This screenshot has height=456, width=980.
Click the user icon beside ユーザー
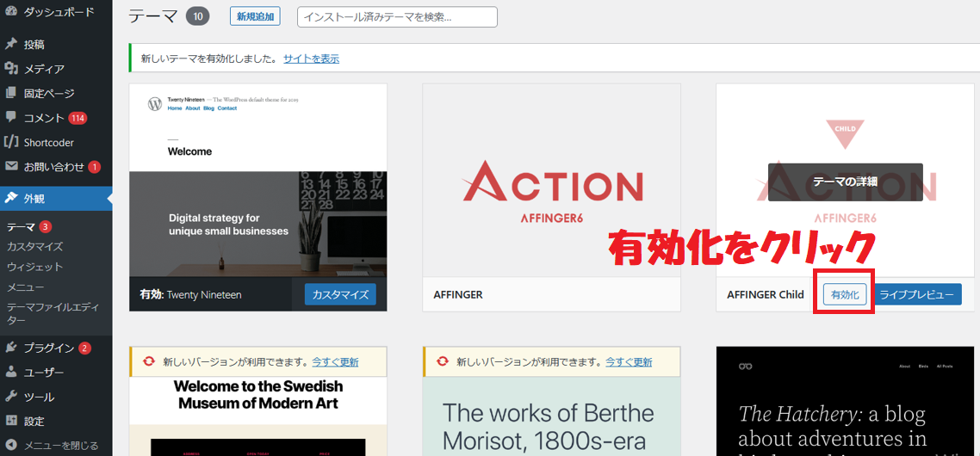(x=10, y=373)
